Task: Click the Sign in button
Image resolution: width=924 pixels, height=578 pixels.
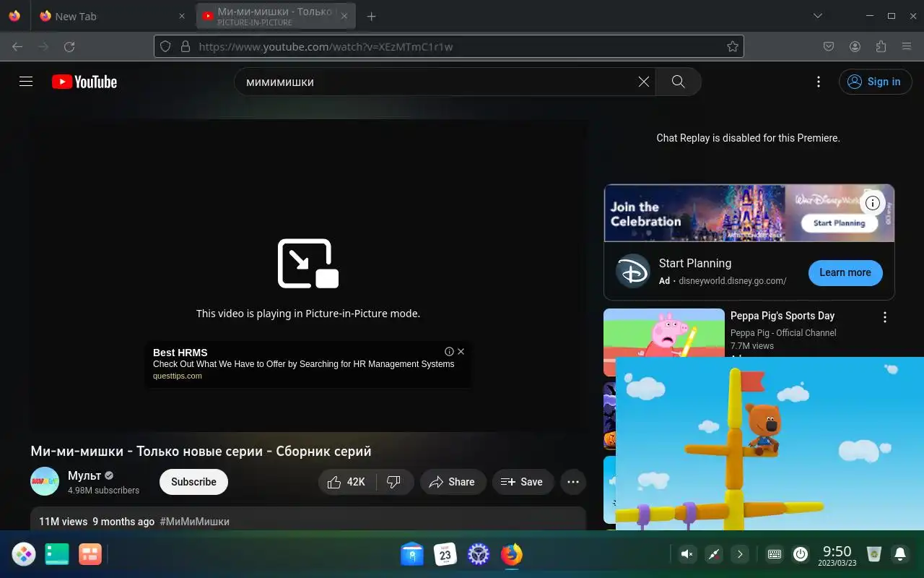Action: [x=875, y=82]
